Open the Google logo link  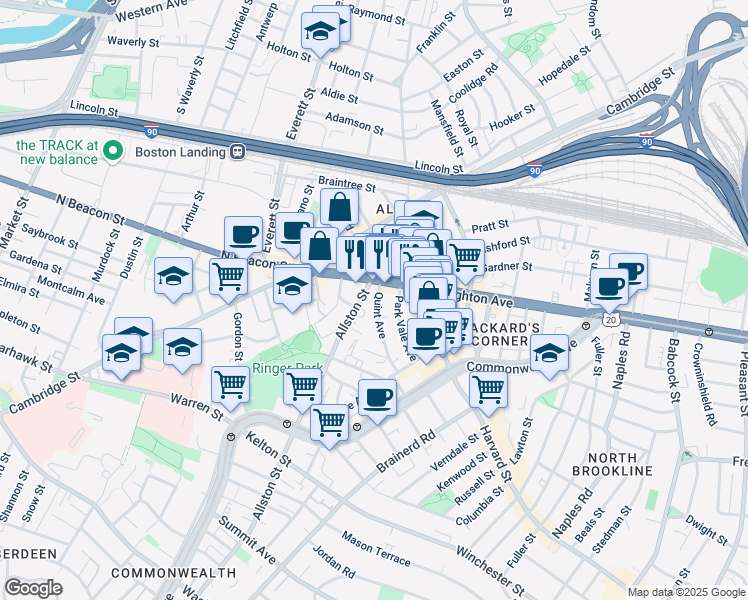pos(34,588)
